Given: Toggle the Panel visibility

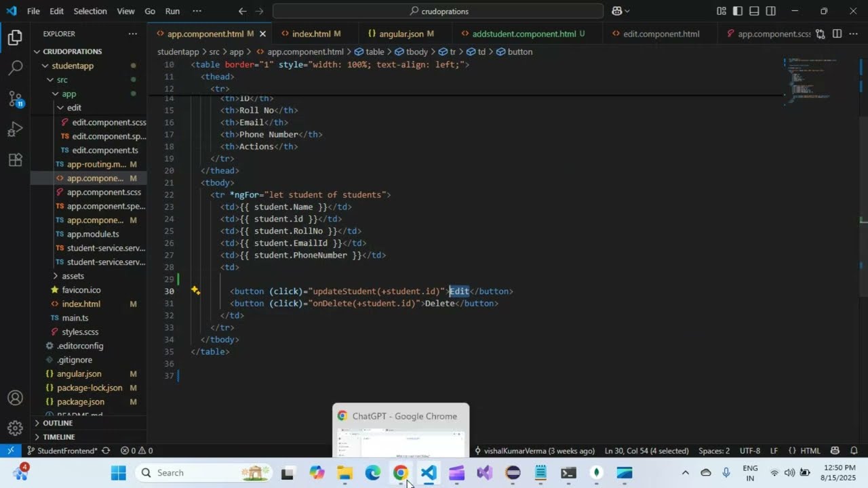Looking at the screenshot, I should point(754,11).
